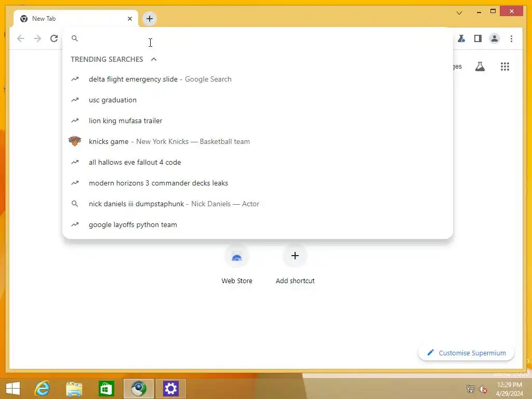Open the Google apps grid
The width and height of the screenshot is (532, 399).
(x=505, y=66)
